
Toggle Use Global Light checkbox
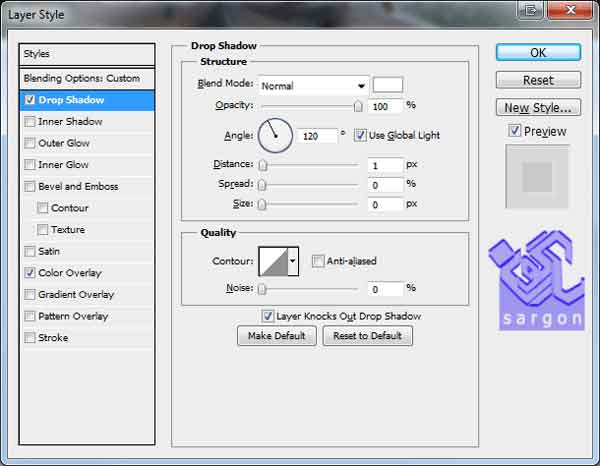(361, 135)
